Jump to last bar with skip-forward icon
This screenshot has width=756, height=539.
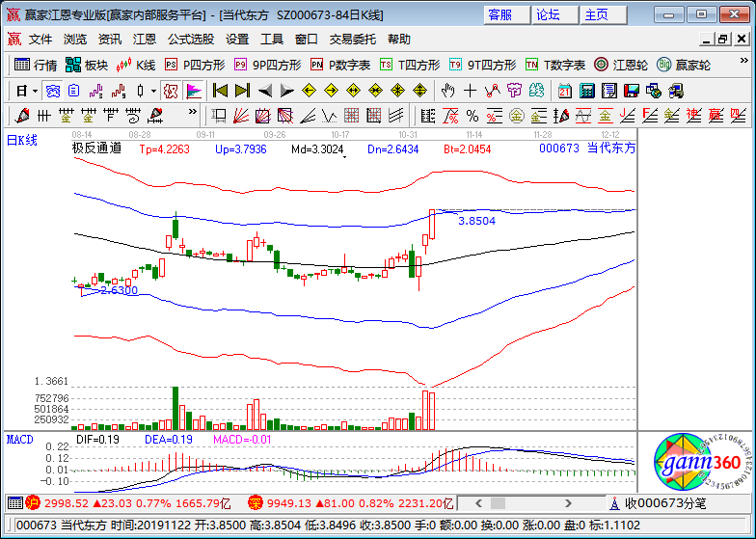pos(242,91)
